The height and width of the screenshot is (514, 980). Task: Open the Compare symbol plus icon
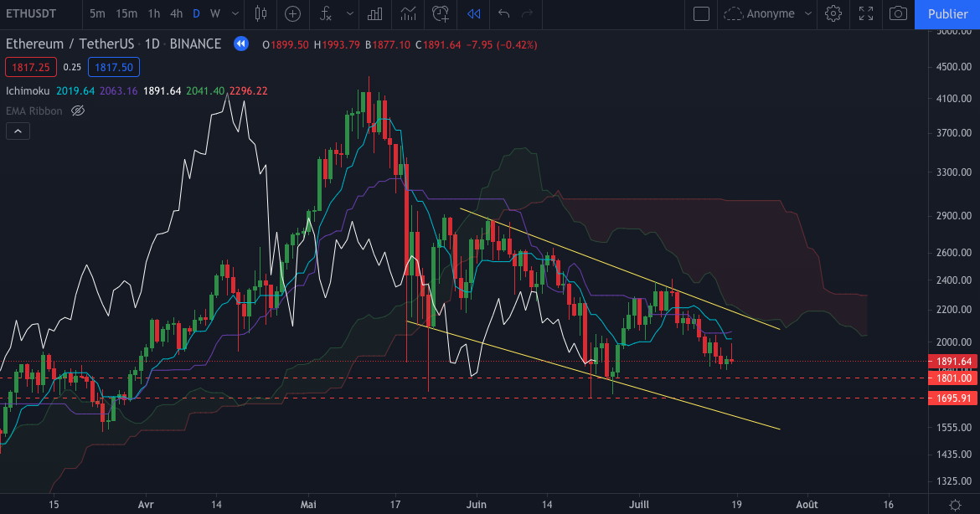click(x=292, y=14)
